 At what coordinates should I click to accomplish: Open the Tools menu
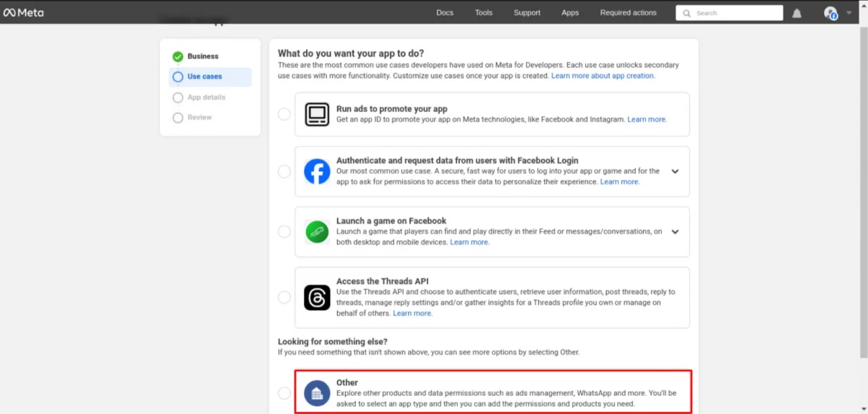point(484,13)
